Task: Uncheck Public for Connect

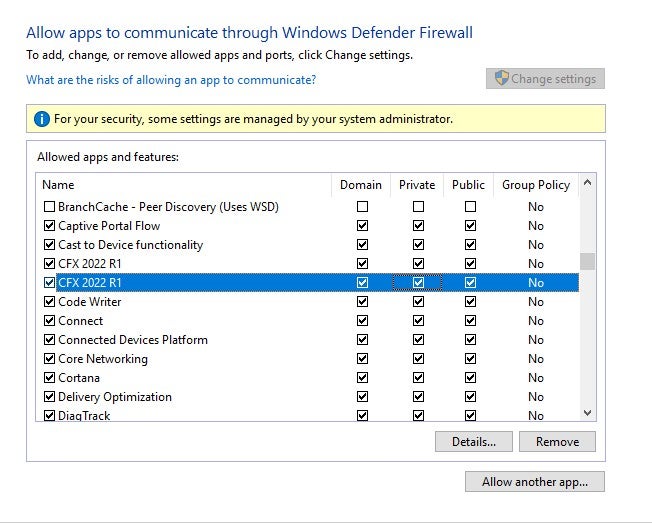Action: click(470, 321)
